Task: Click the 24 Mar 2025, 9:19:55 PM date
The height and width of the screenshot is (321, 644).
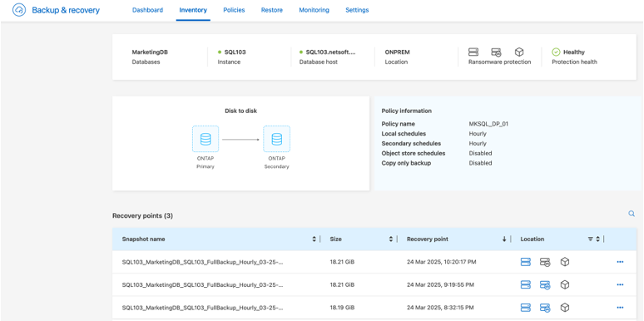Action: (440, 284)
